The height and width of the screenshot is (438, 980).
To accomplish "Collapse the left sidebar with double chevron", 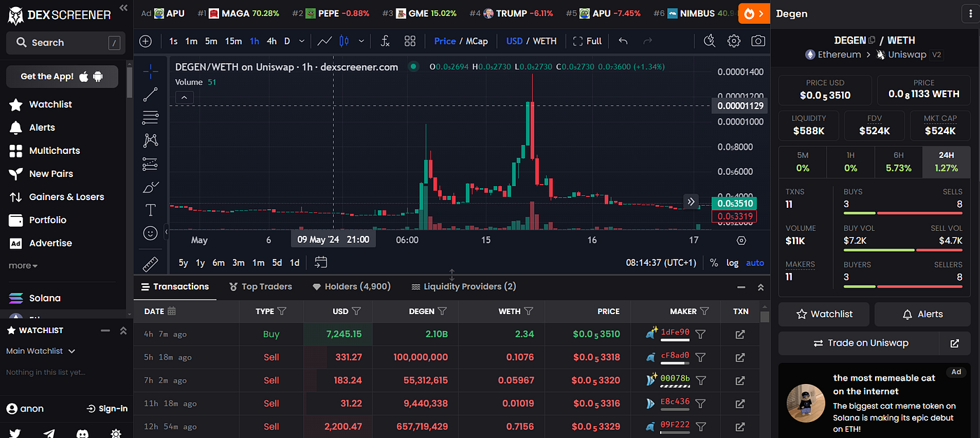I will pos(124,8).
